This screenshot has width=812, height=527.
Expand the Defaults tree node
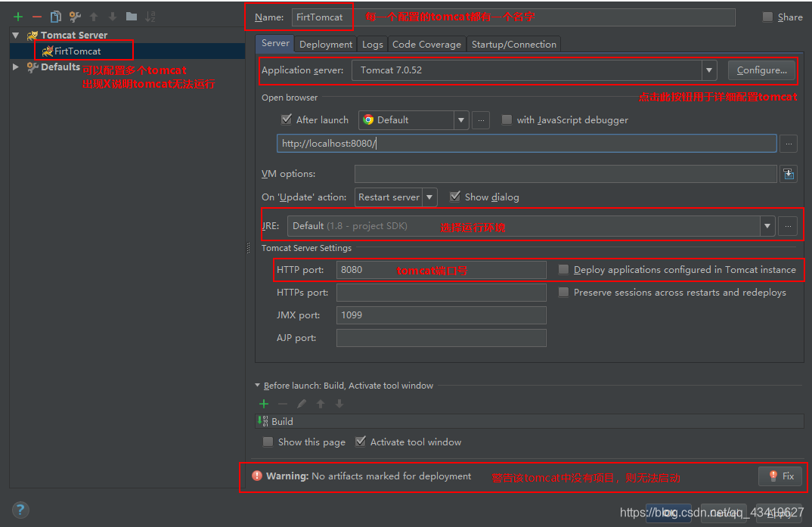16,67
